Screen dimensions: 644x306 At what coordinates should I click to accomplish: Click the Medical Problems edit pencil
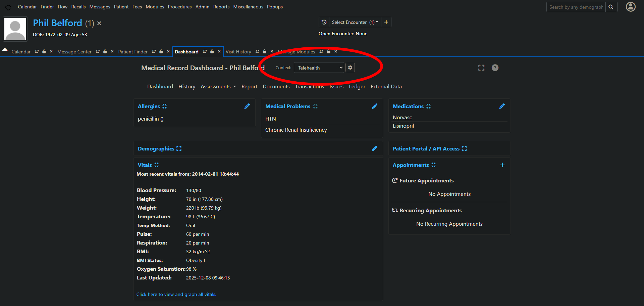(374, 106)
